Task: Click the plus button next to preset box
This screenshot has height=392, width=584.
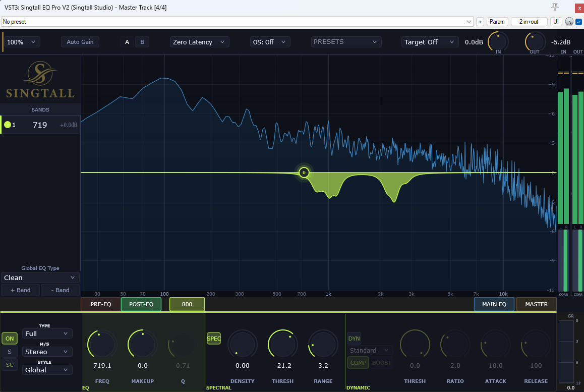Action: pyautogui.click(x=480, y=22)
